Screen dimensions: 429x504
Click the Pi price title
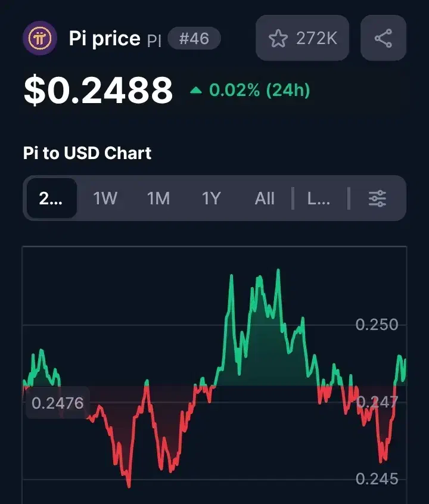click(x=105, y=39)
